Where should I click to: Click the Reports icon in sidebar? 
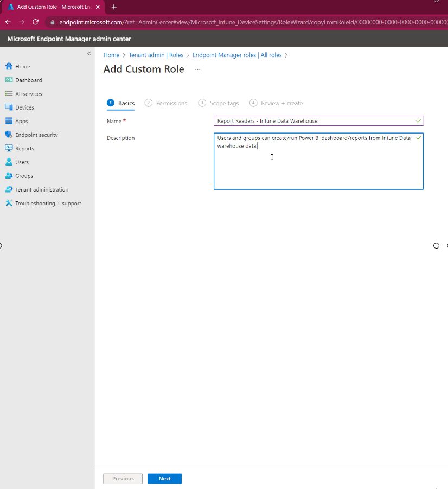click(9, 149)
